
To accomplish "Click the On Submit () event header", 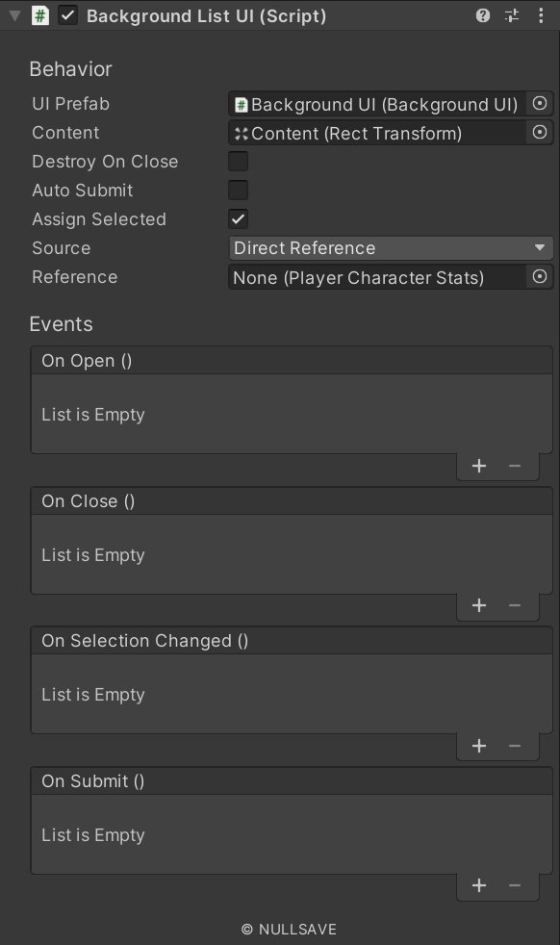I will [292, 781].
